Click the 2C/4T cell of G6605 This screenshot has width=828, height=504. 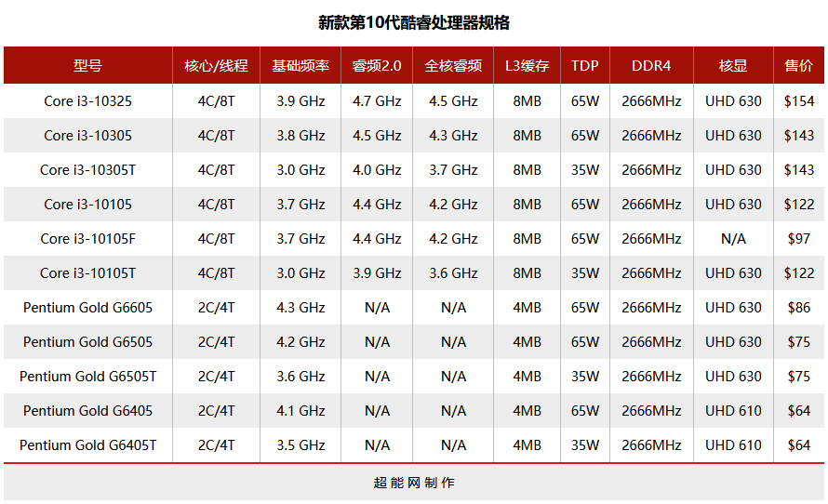pos(216,307)
